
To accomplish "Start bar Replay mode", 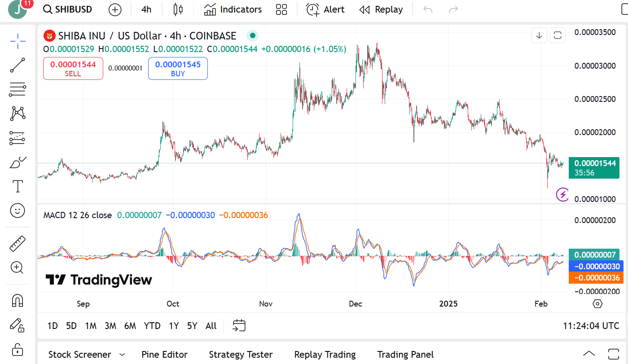I will (x=381, y=9).
